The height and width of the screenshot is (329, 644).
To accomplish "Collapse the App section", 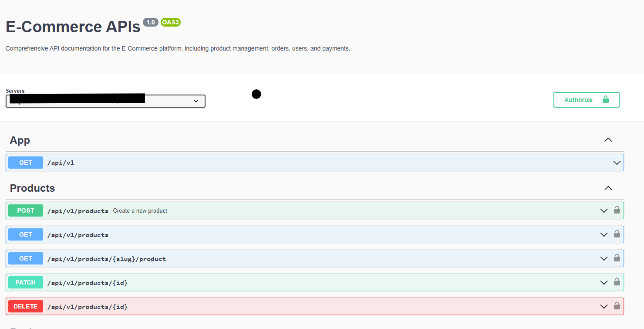I will tap(608, 140).
